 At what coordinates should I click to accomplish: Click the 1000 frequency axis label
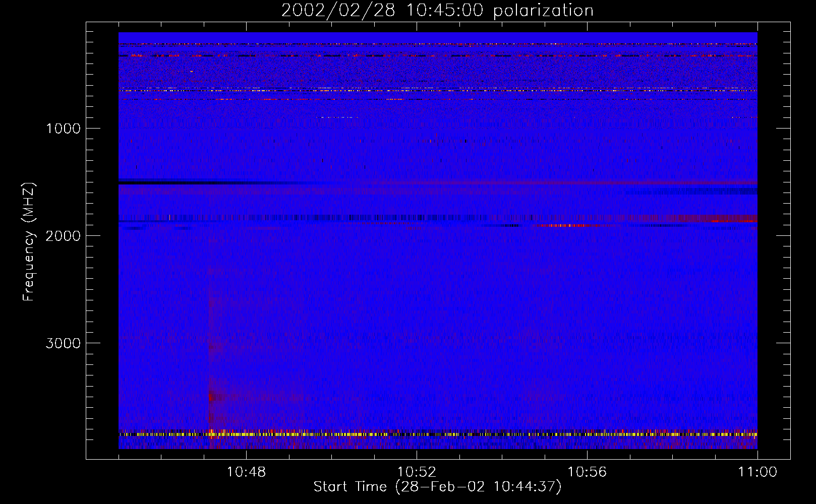pos(63,129)
